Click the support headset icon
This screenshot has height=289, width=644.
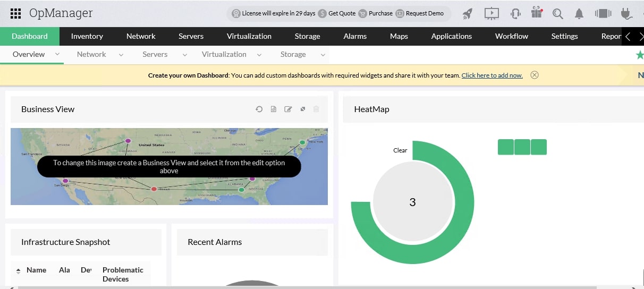tap(515, 13)
